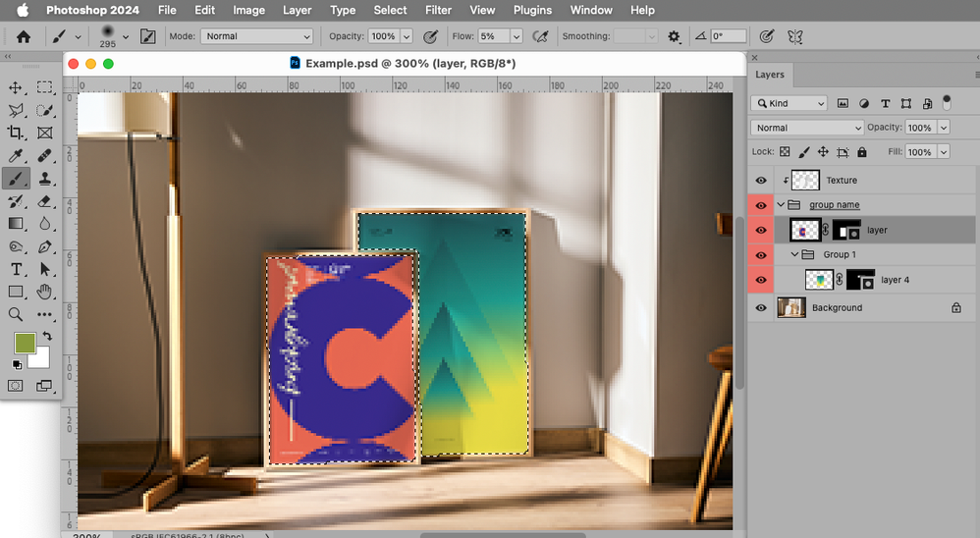The width and height of the screenshot is (980, 538).
Task: Select the Clone Stamp tool
Action: click(x=44, y=179)
